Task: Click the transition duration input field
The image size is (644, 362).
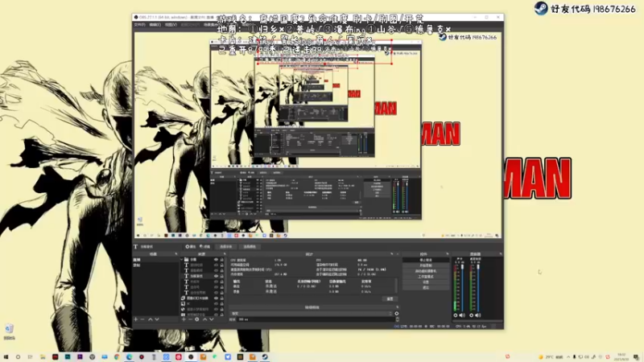Action: (x=315, y=319)
